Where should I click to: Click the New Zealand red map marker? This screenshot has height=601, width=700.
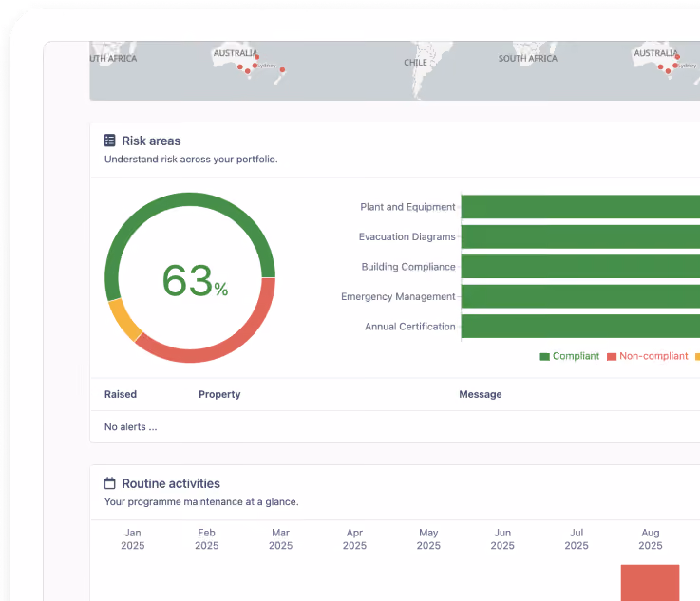(282, 69)
